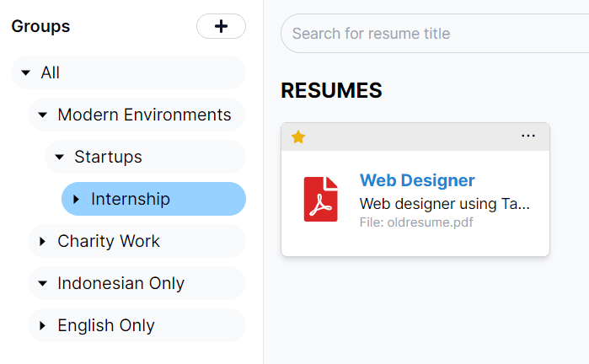589x364 pixels.
Task: Open the resume card three-dot menu
Action: [528, 136]
